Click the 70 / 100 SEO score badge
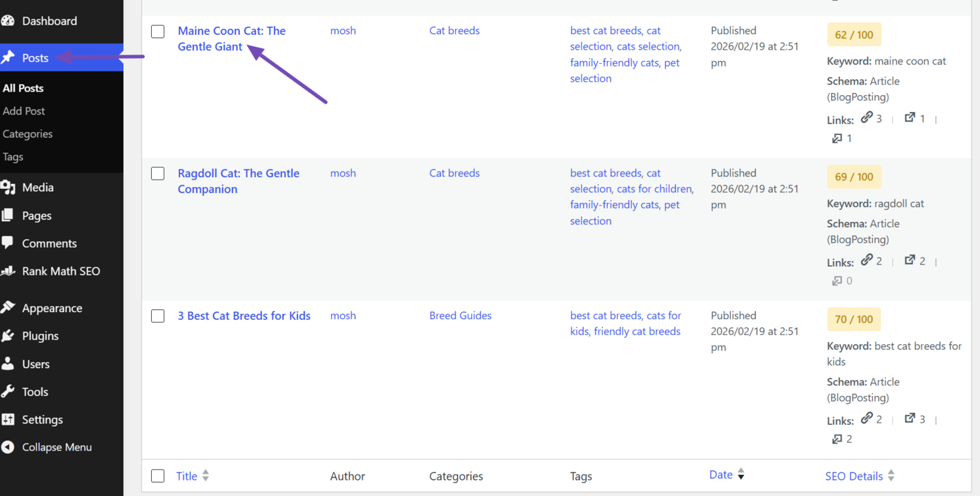 coord(854,320)
